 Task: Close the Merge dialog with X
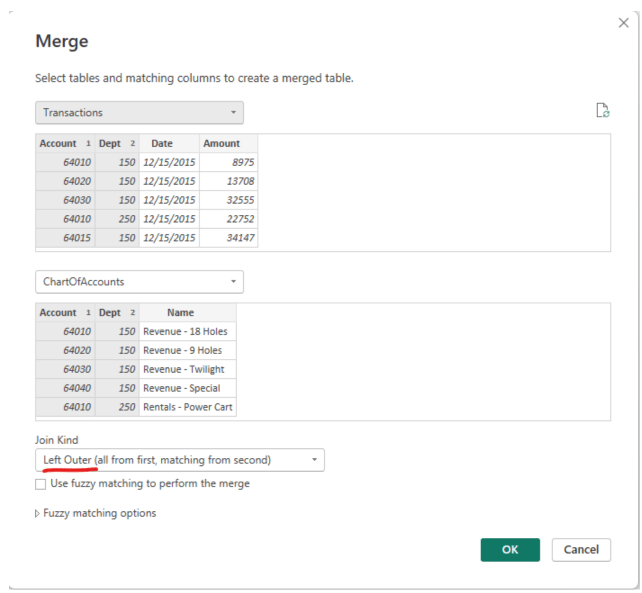pos(623,23)
